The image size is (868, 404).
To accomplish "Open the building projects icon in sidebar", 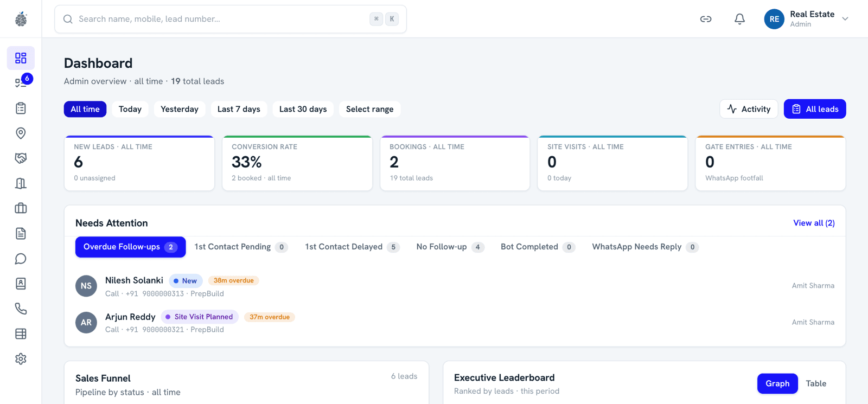I will point(21,183).
